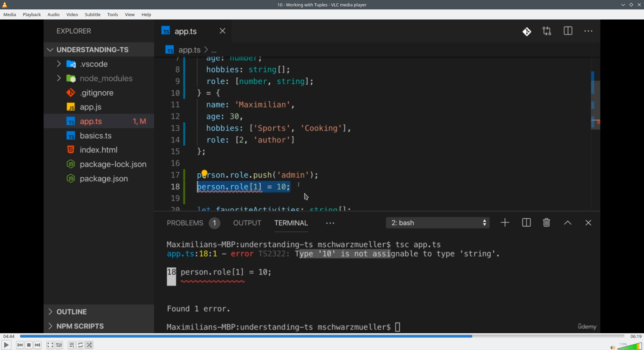
Task: Skip to next media in playlist
Action: point(38,345)
